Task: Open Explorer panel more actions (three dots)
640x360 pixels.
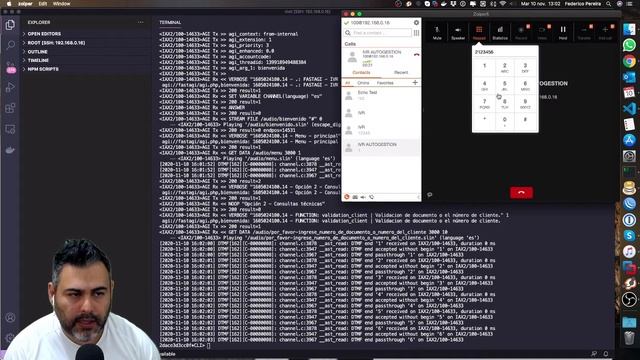Action: 141,22
